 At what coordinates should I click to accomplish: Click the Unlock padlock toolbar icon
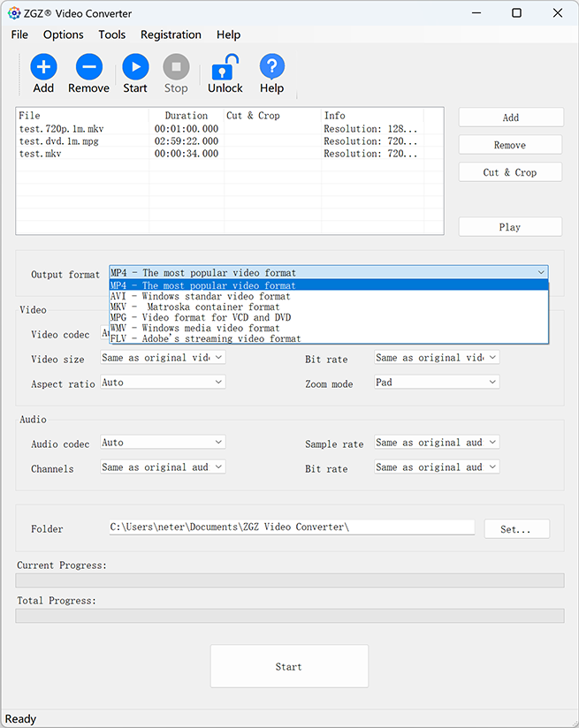(225, 67)
